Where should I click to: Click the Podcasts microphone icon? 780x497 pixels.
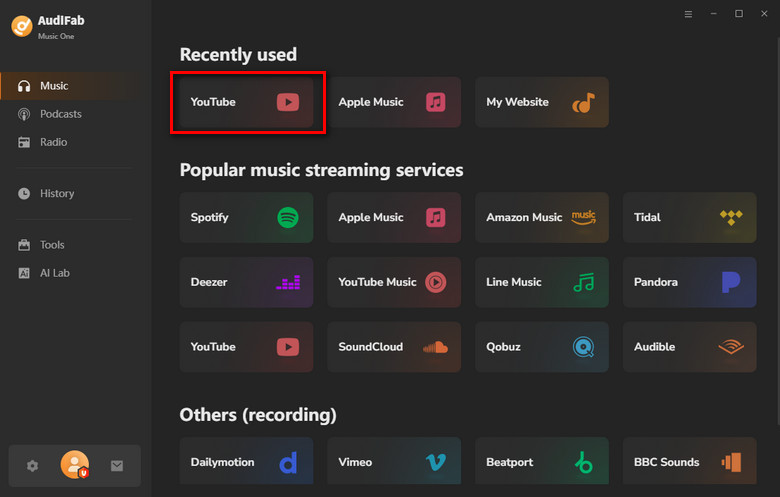24,114
